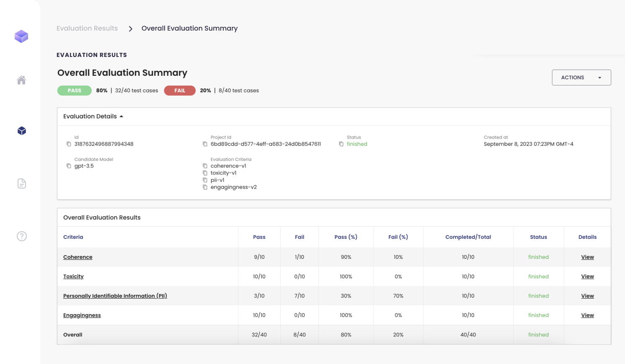
Task: Copy the Project Id value
Action: 205,144
